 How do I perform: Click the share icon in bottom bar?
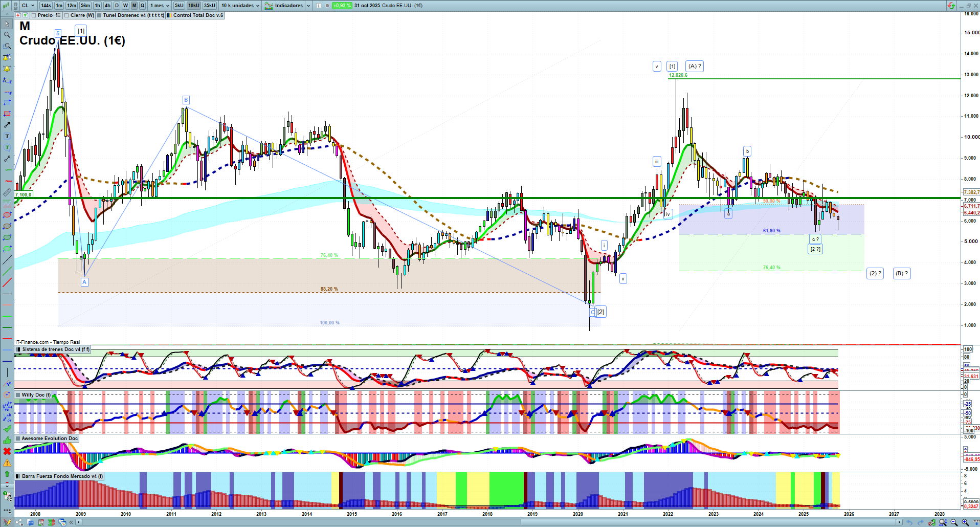point(19,522)
